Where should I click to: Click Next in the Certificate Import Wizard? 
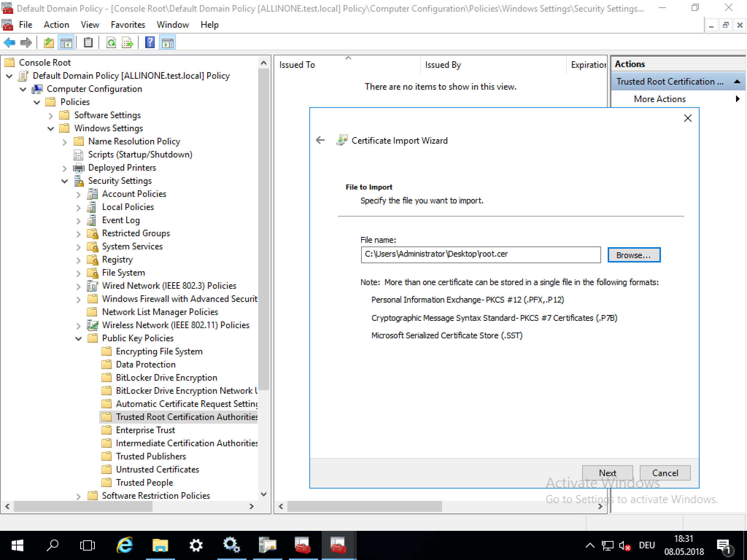tap(607, 473)
